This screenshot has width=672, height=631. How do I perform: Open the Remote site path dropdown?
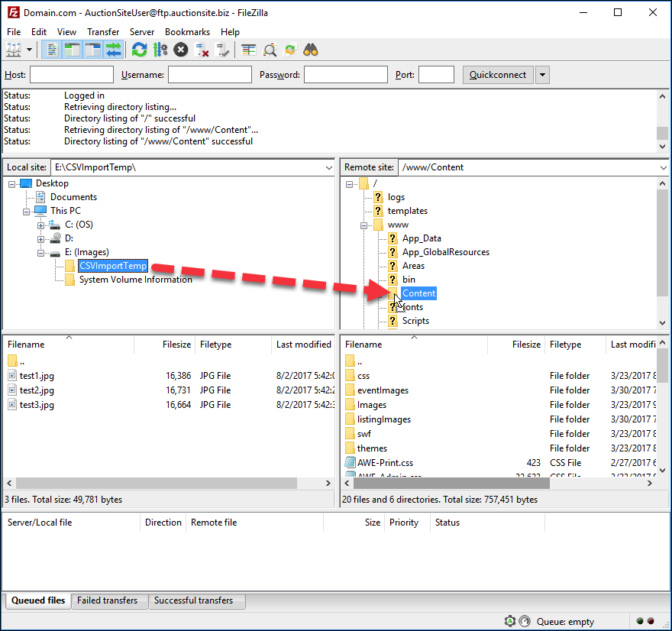(663, 167)
